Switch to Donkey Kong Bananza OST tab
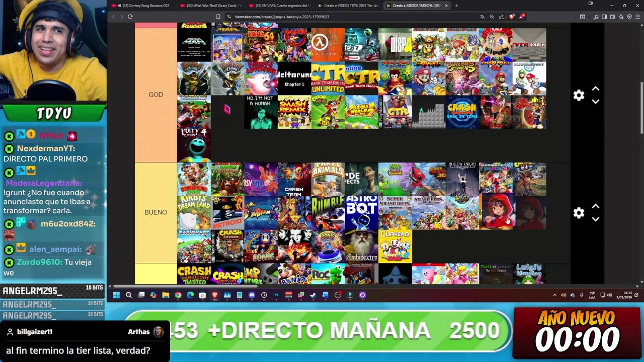 [x=142, y=6]
